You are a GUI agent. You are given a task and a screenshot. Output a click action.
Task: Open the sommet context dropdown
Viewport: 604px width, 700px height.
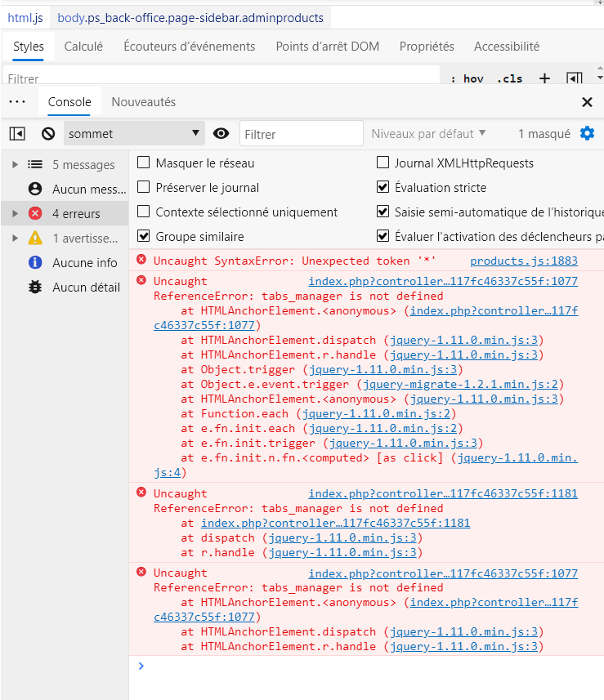(x=134, y=133)
